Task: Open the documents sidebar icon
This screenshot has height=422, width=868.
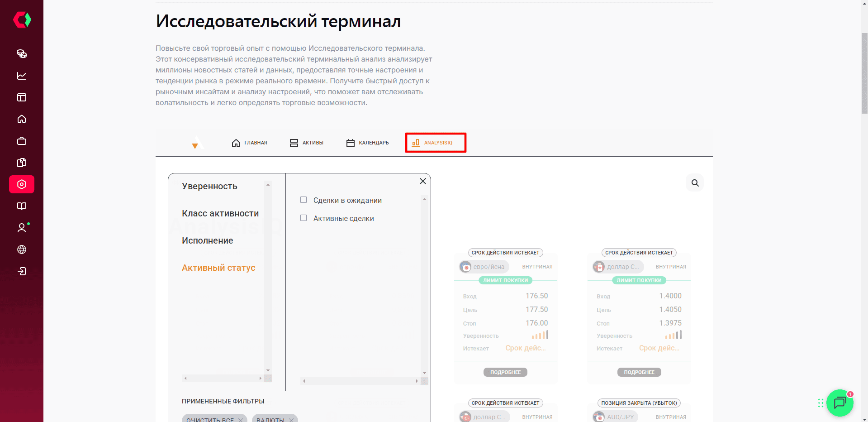Action: tap(22, 163)
